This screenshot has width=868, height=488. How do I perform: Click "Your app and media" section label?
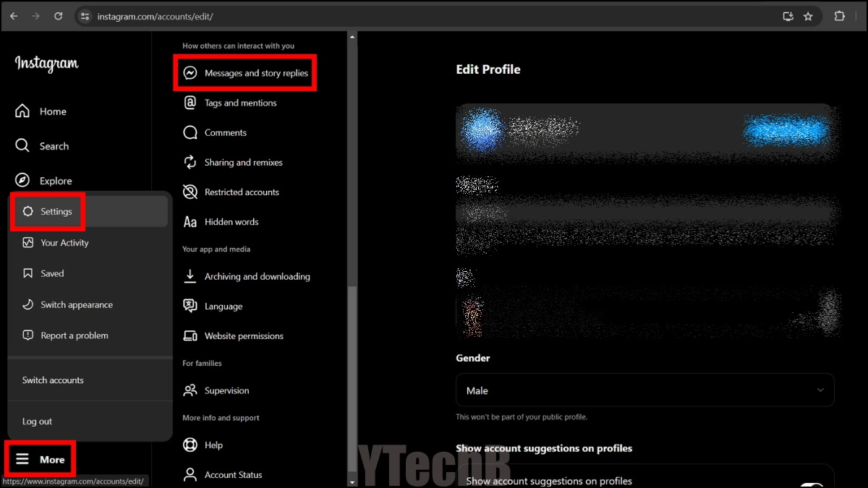216,249
